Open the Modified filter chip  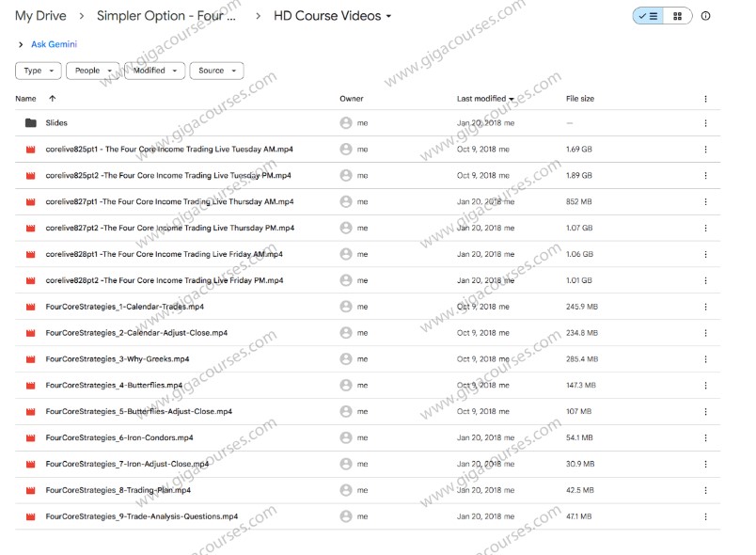point(153,70)
